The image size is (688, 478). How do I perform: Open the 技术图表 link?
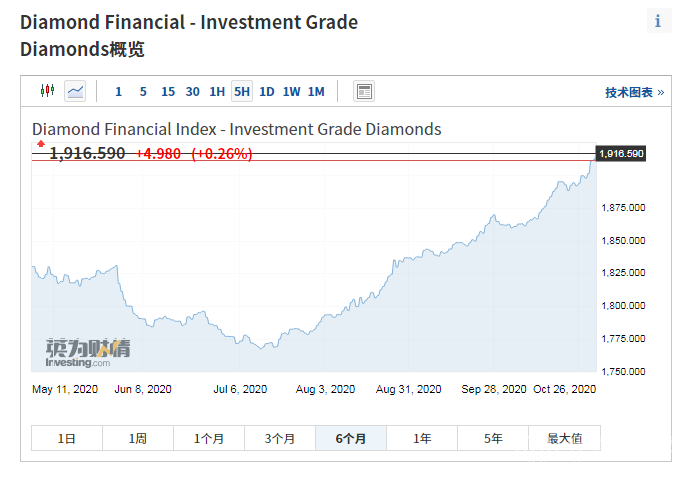634,92
